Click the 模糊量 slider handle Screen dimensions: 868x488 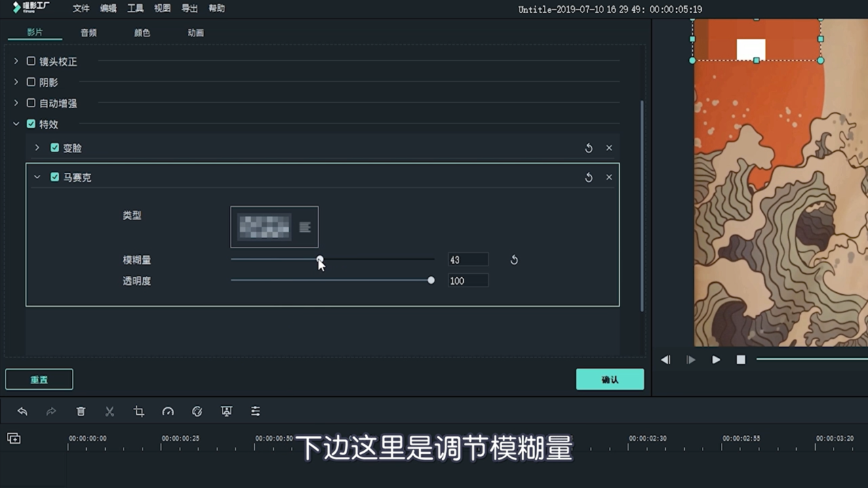click(320, 259)
